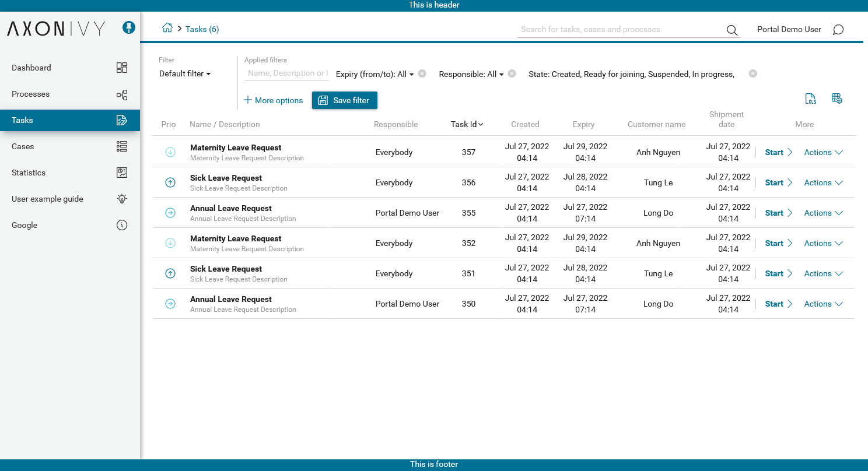Open Actions menu for task 351
Viewport: 868px width, 471px height.
click(x=823, y=273)
